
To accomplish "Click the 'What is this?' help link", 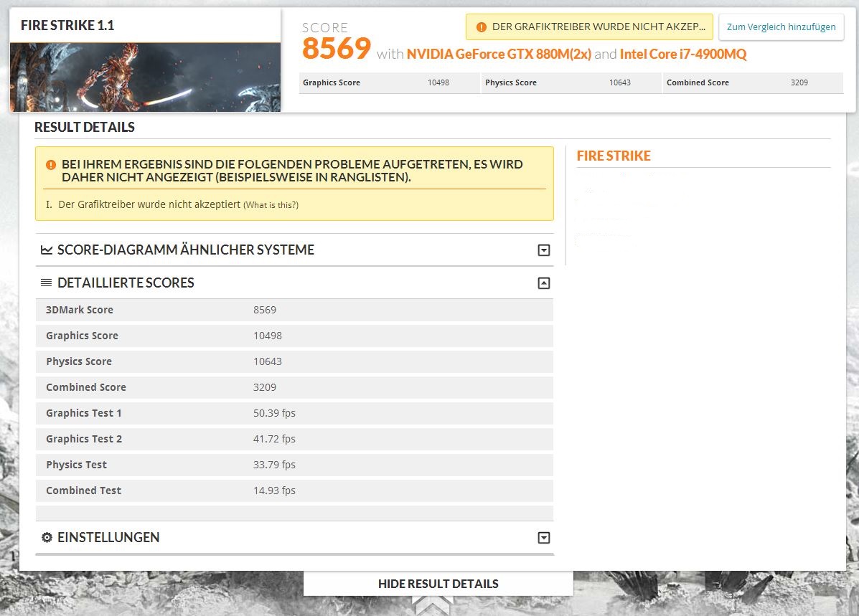I will [271, 205].
